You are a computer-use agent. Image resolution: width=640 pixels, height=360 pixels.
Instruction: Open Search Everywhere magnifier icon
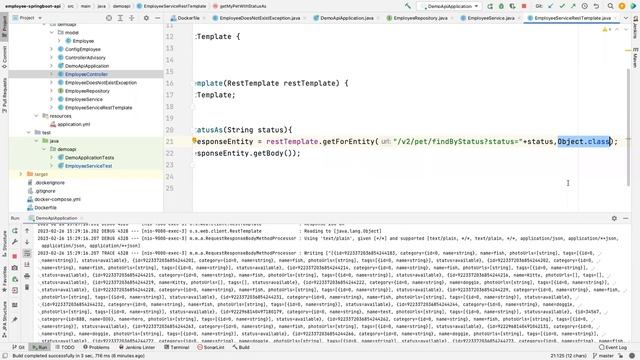point(610,6)
